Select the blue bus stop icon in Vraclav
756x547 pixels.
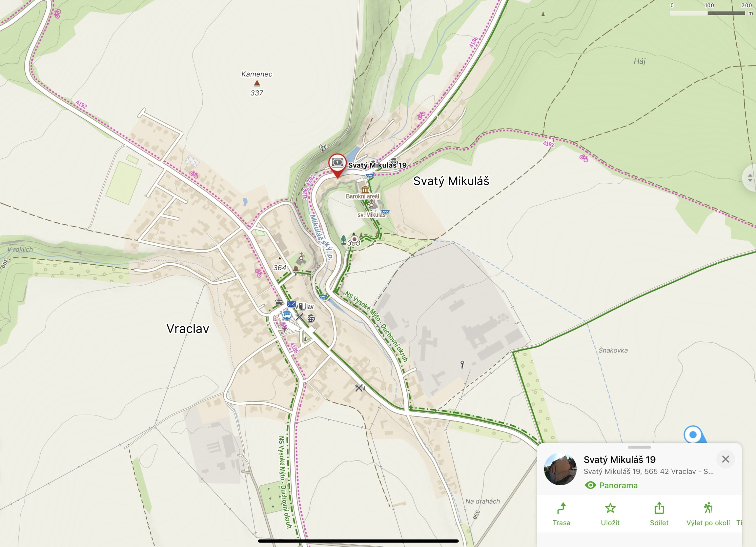coord(287,315)
